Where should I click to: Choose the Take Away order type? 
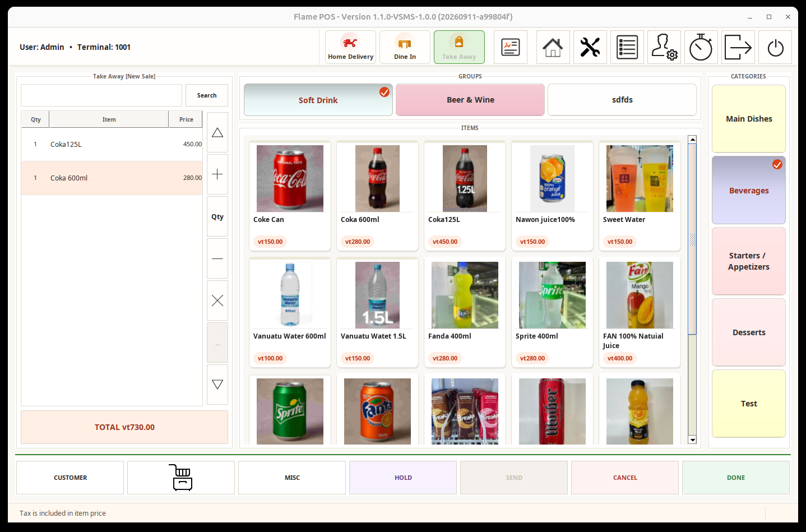459,47
